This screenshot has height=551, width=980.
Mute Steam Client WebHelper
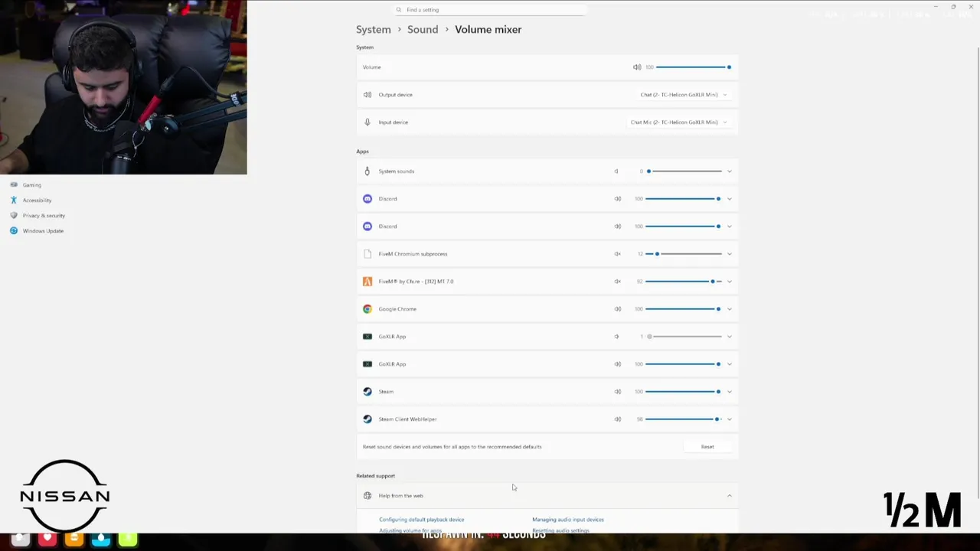click(x=617, y=419)
